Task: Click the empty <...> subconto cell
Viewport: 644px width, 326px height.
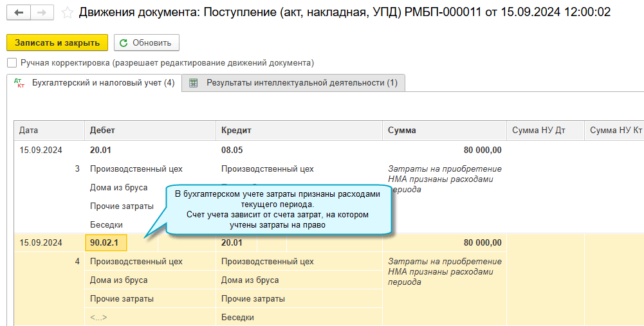Action: (x=98, y=317)
